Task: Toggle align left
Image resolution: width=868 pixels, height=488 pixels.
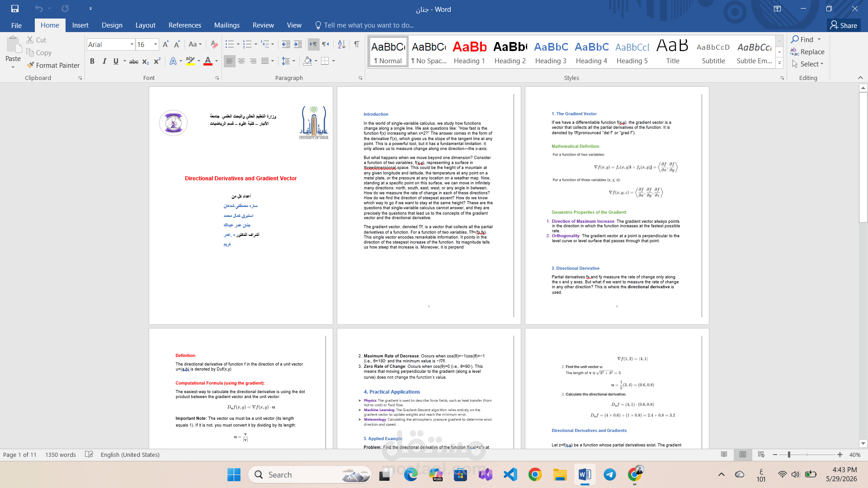Action: (x=230, y=61)
